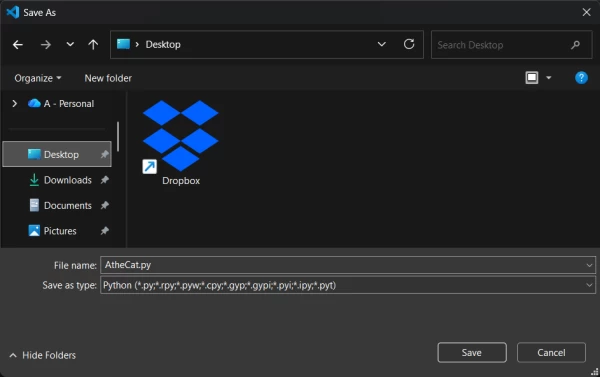Go back with the left arrow
This screenshot has height=377, width=600.
[x=18, y=45]
